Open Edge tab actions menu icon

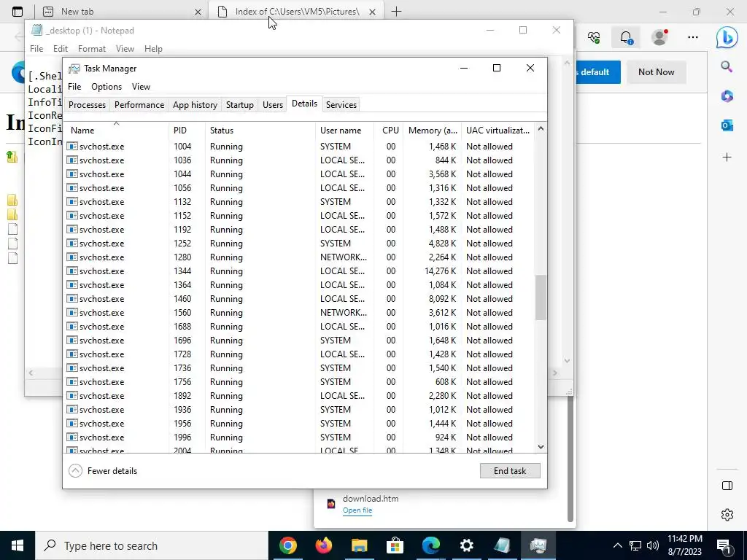pos(18,12)
